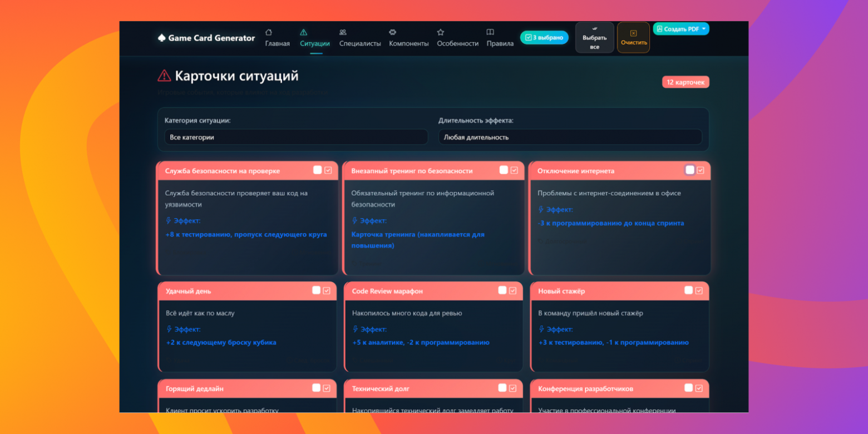Click the Внезапный тренинг по безопасности card title
Screen dimensions: 868x434
click(x=412, y=171)
